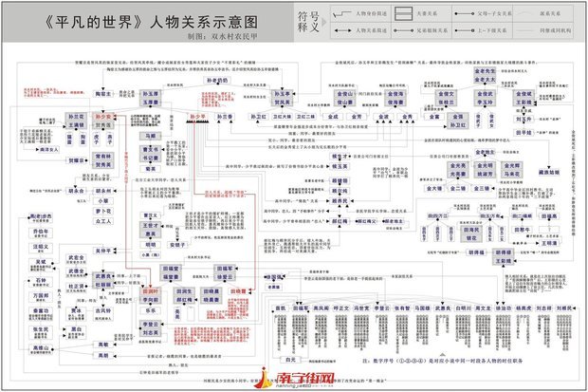The height and width of the screenshot is (392, 588).
Task: Select the 金秀 node
Action: (407, 117)
